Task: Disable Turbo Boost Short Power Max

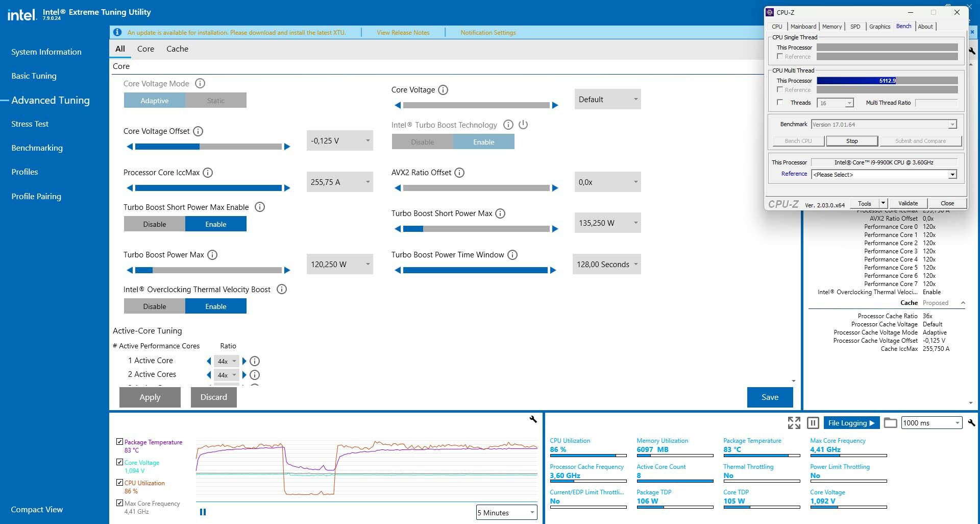Action: point(155,224)
